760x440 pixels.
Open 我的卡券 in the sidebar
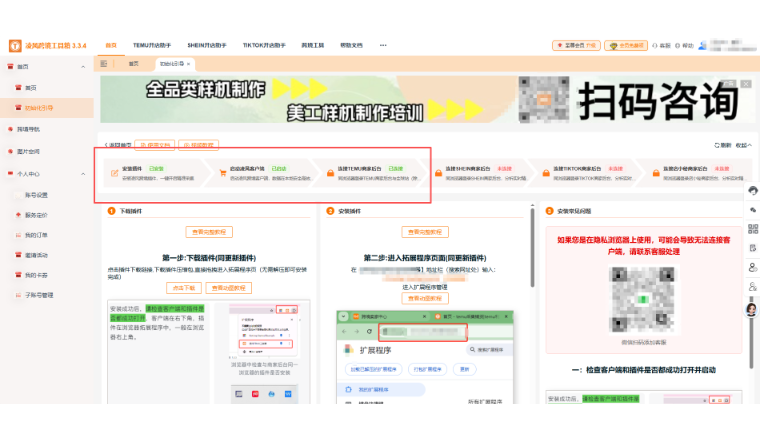36,275
